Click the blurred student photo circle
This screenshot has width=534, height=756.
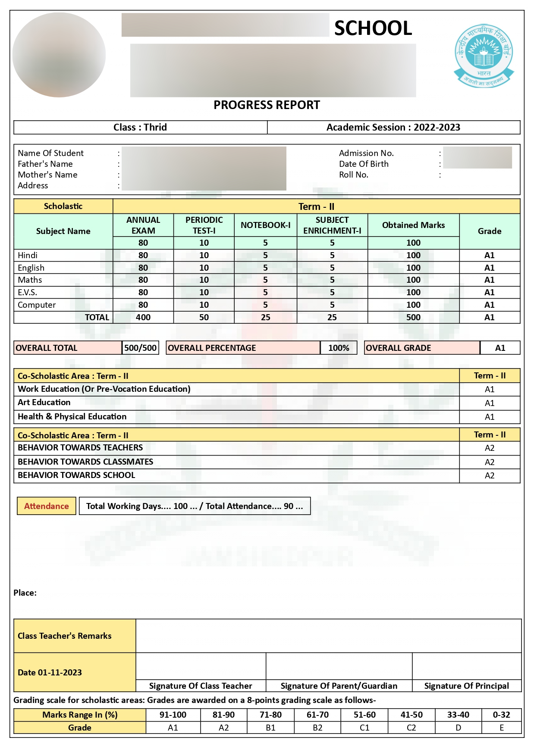[59, 55]
